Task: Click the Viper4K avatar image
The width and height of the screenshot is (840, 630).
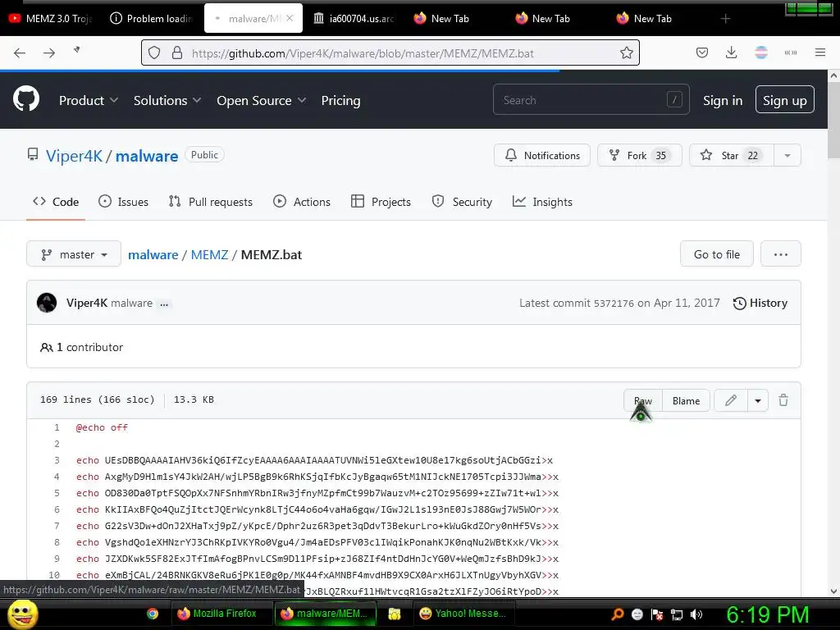Action: coord(47,303)
